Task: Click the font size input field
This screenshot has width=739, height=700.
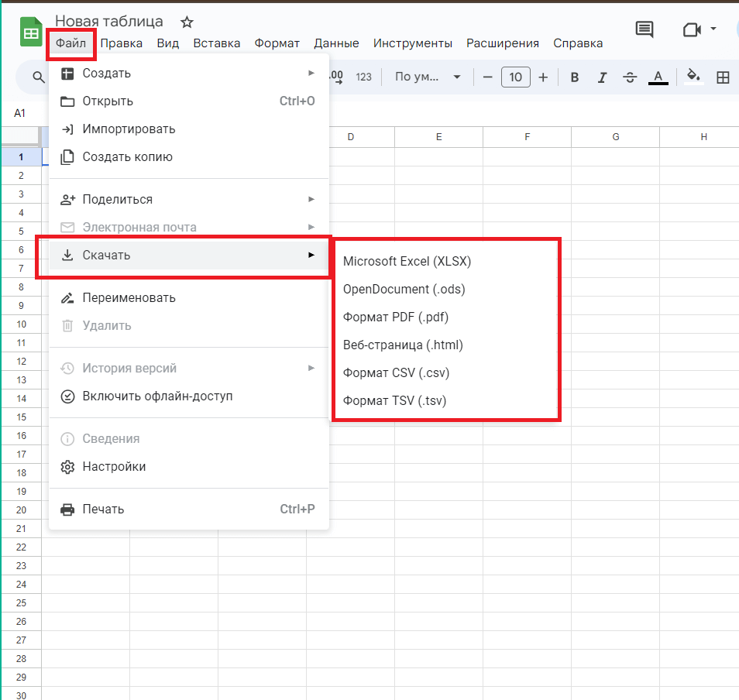Action: click(516, 77)
